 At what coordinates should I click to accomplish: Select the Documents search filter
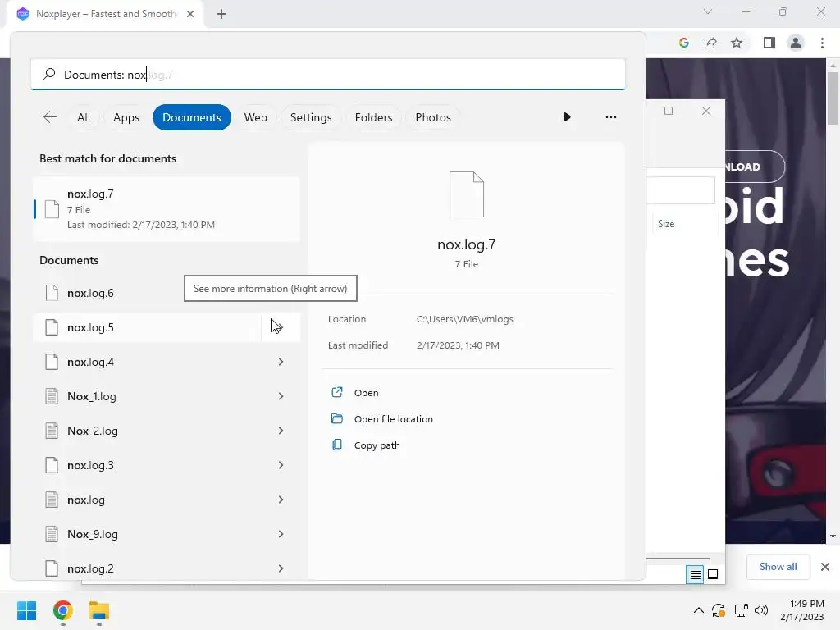point(192,117)
